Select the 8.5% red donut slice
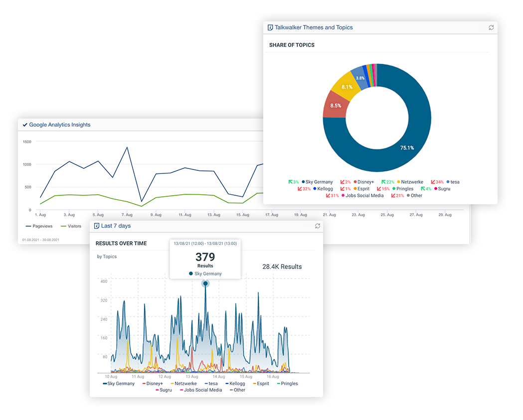This screenshot has width=523, height=420. (336, 106)
